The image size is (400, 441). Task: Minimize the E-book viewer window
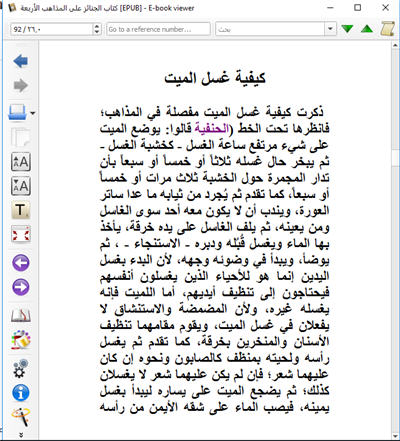[x=330, y=7]
